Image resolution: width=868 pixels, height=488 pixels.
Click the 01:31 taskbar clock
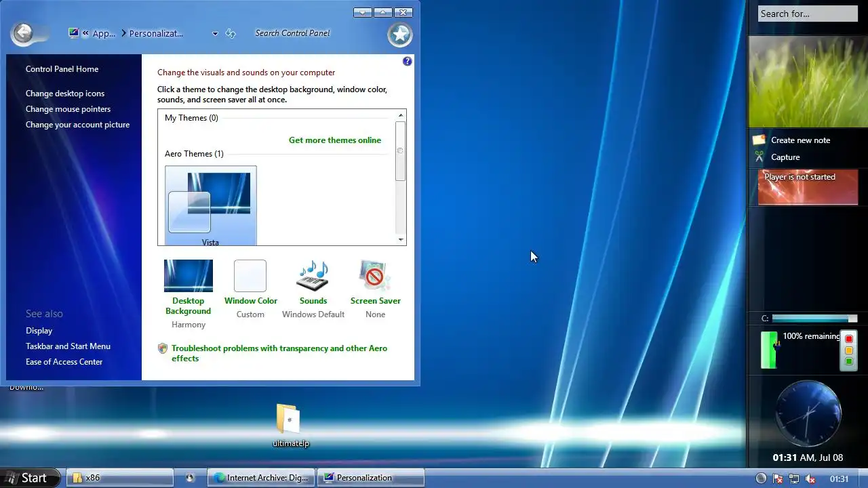(x=839, y=479)
